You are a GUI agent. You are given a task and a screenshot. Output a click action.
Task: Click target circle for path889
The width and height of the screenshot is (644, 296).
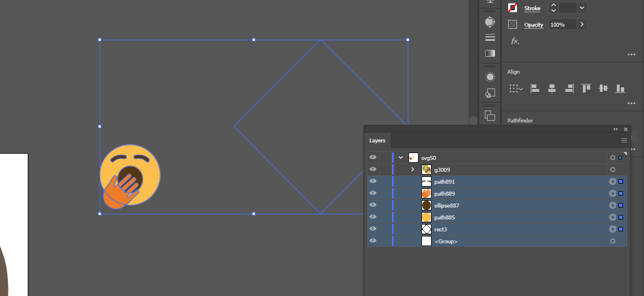[x=613, y=193]
